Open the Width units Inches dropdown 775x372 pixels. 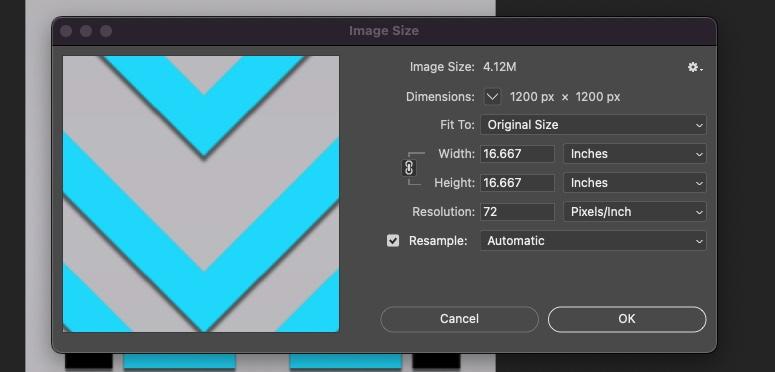pyautogui.click(x=635, y=154)
